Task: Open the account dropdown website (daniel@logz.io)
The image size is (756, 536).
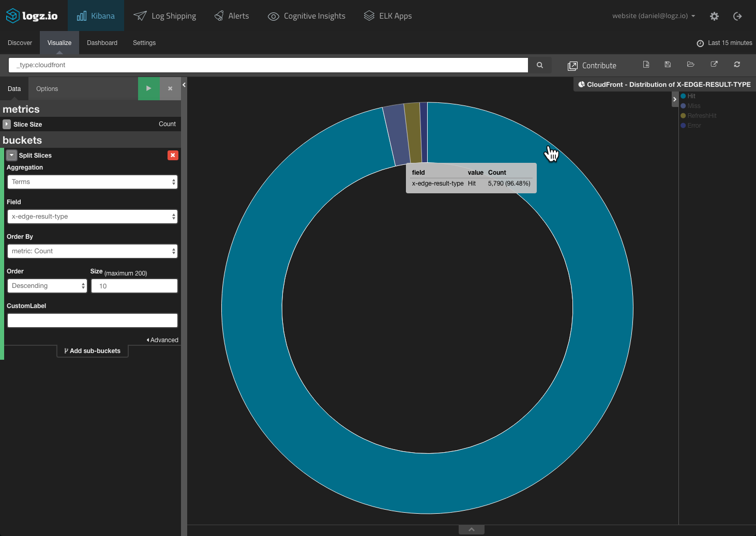Action: 654,16
